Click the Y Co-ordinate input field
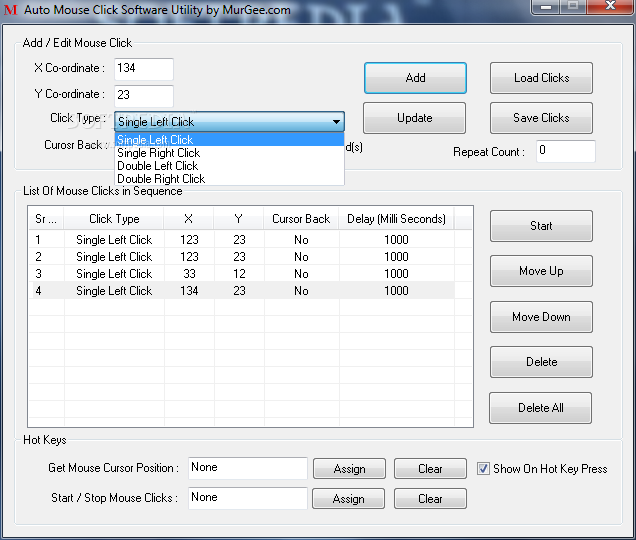Viewport: 636px width, 540px height. point(144,95)
